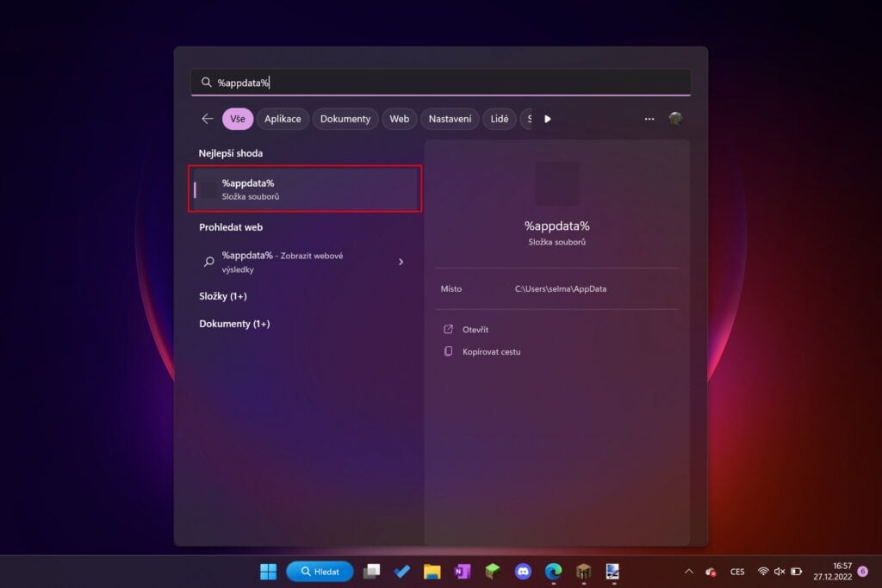Viewport: 882px width, 588px height.
Task: Select the Nastavení filter tab
Action: tap(450, 119)
